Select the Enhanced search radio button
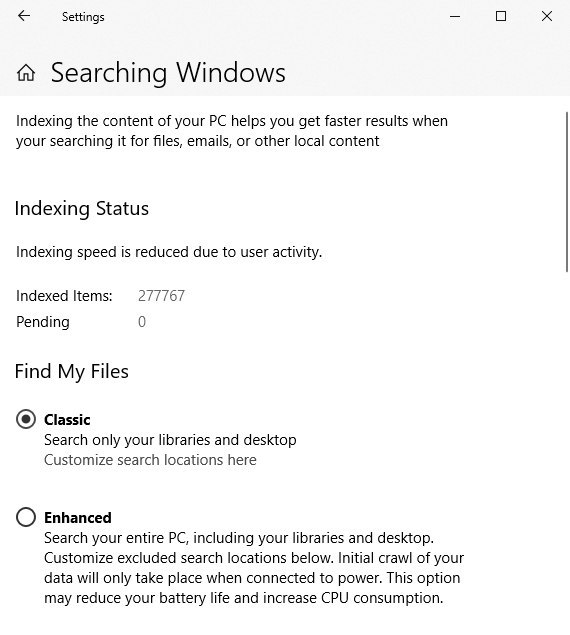 point(26,517)
